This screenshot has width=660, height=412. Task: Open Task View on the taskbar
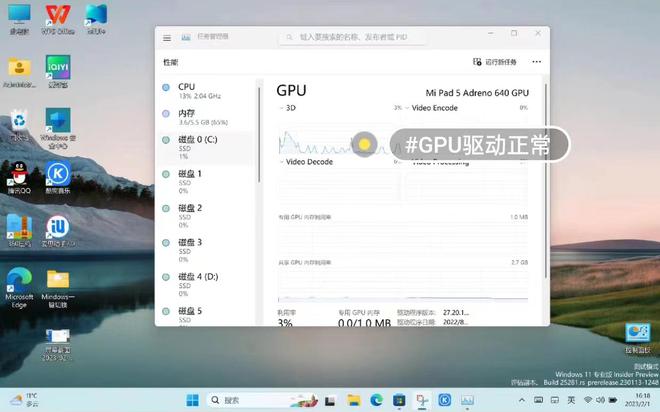coord(330,400)
